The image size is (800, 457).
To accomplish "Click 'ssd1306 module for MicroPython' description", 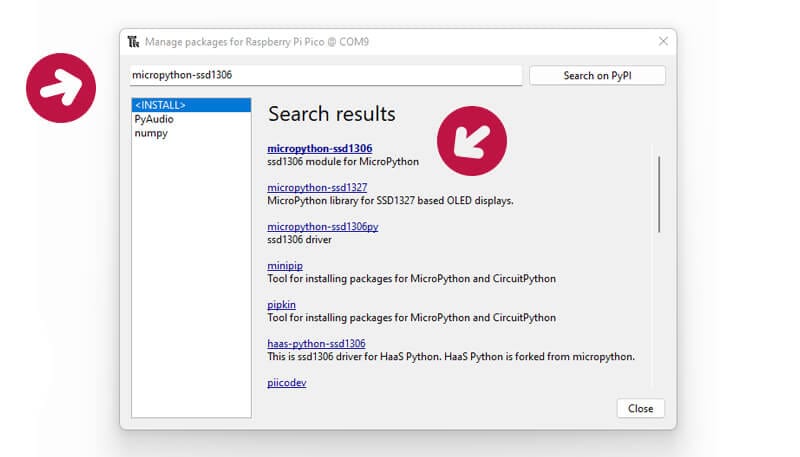I will [x=343, y=162].
